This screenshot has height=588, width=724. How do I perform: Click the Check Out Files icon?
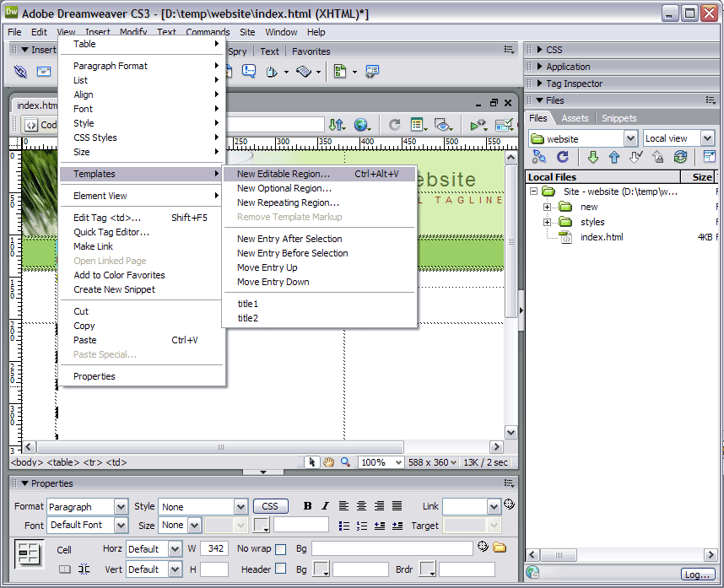tap(635, 157)
